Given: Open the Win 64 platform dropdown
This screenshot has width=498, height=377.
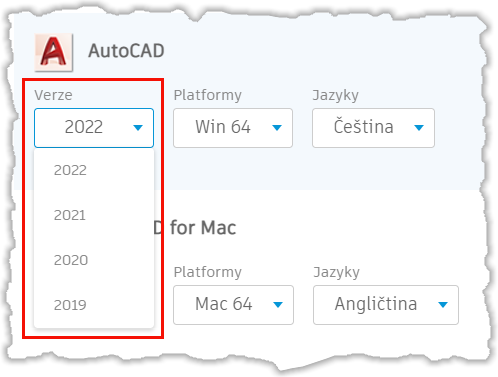Looking at the screenshot, I should tap(233, 128).
